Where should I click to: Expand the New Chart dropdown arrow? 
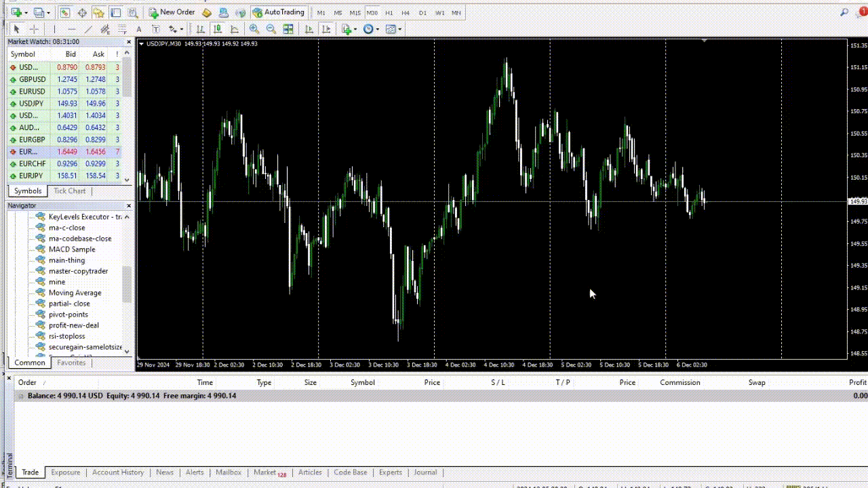point(26,12)
